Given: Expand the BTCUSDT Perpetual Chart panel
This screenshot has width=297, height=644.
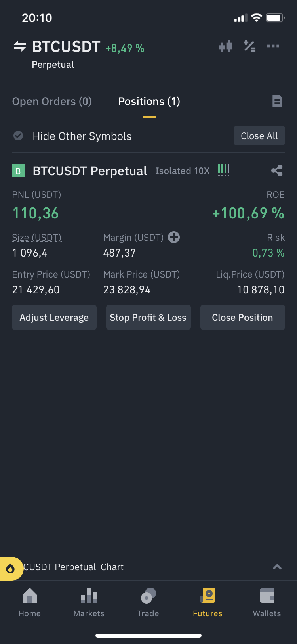Looking at the screenshot, I should pos(277,567).
